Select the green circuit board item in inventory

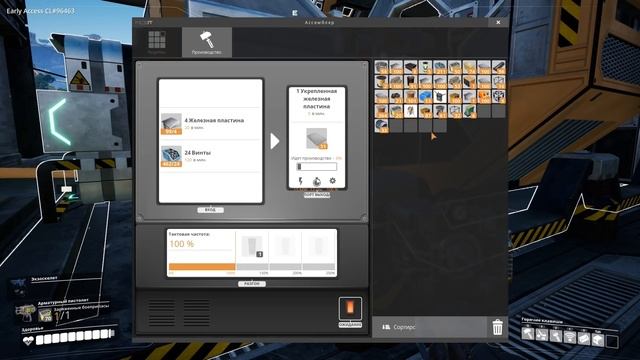(470, 111)
